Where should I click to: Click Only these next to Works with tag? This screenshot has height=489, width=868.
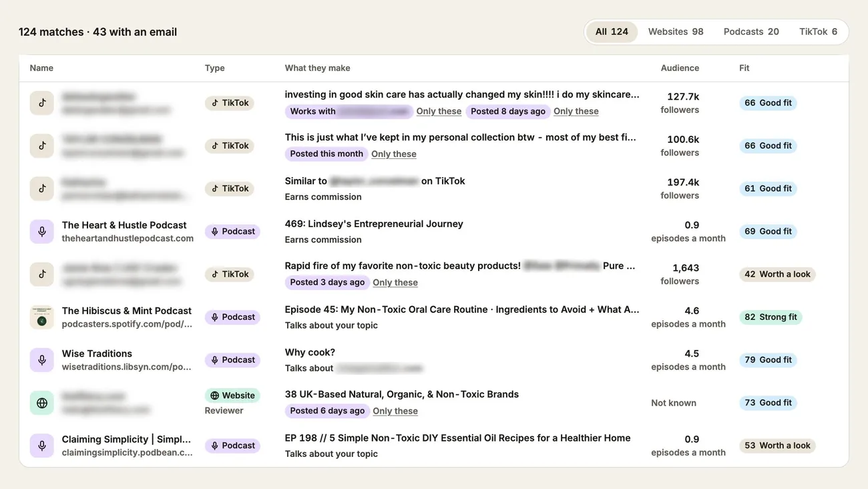click(439, 112)
